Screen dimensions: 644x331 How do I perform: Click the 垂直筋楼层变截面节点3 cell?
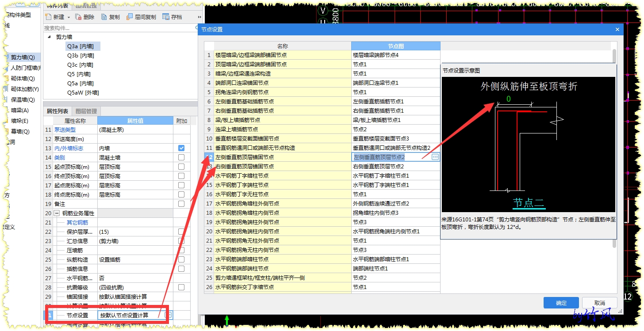pyautogui.click(x=396, y=139)
